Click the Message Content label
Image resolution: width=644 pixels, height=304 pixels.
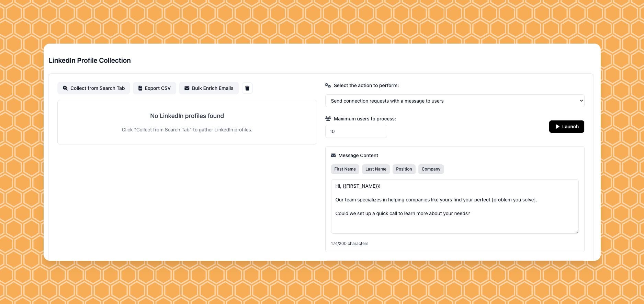tap(358, 155)
